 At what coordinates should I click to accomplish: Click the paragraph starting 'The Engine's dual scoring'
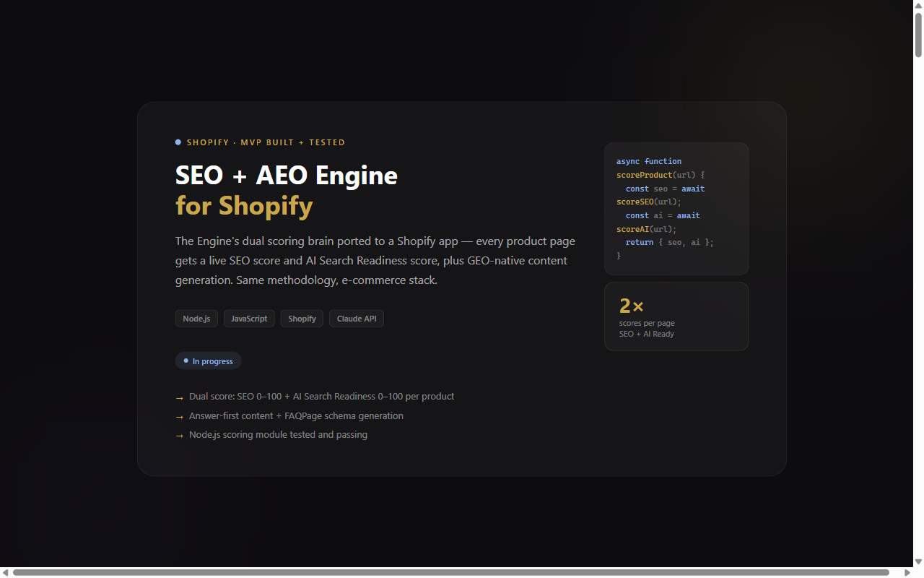(375, 261)
